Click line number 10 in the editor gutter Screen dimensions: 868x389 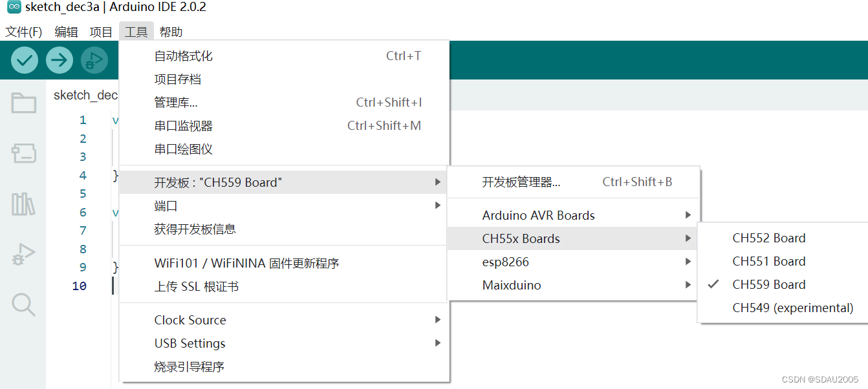pos(79,286)
